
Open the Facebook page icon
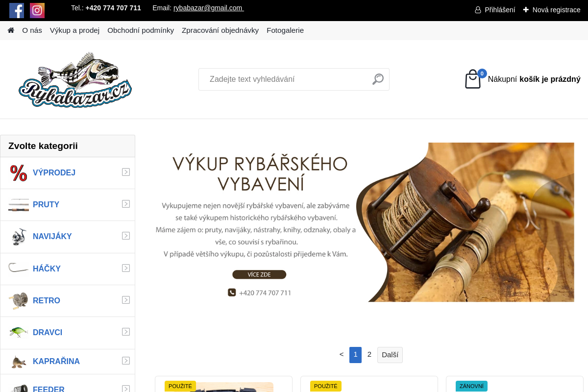click(17, 10)
